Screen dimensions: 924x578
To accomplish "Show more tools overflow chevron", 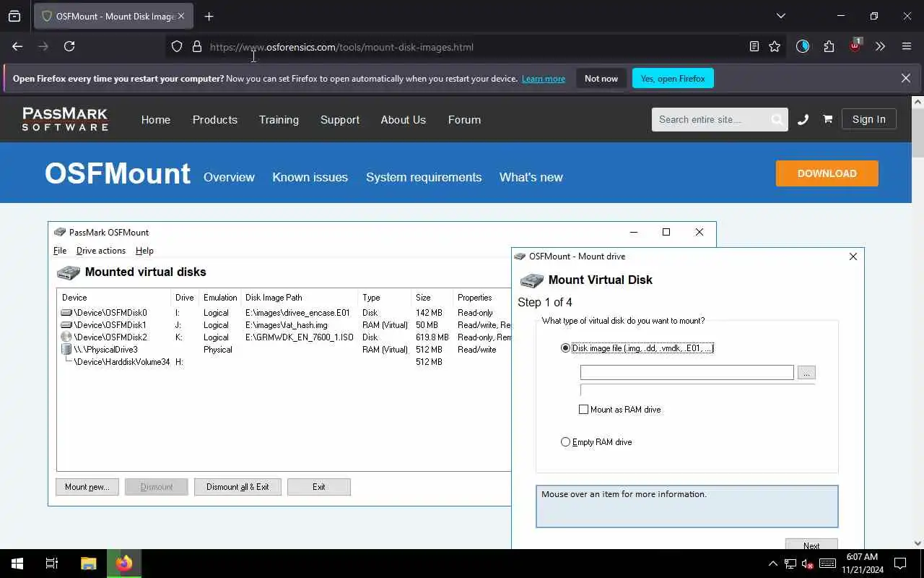I will (x=880, y=46).
